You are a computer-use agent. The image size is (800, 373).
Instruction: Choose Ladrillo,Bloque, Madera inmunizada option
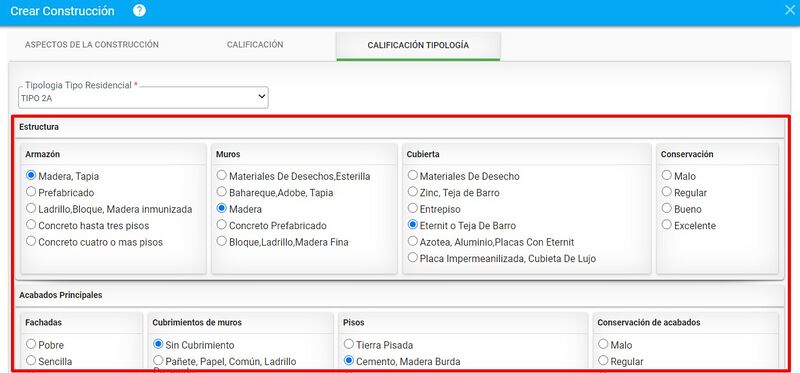(x=31, y=208)
